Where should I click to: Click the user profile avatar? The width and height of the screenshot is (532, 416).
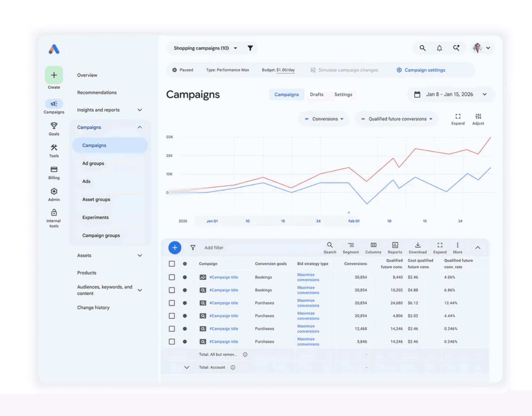click(x=477, y=48)
